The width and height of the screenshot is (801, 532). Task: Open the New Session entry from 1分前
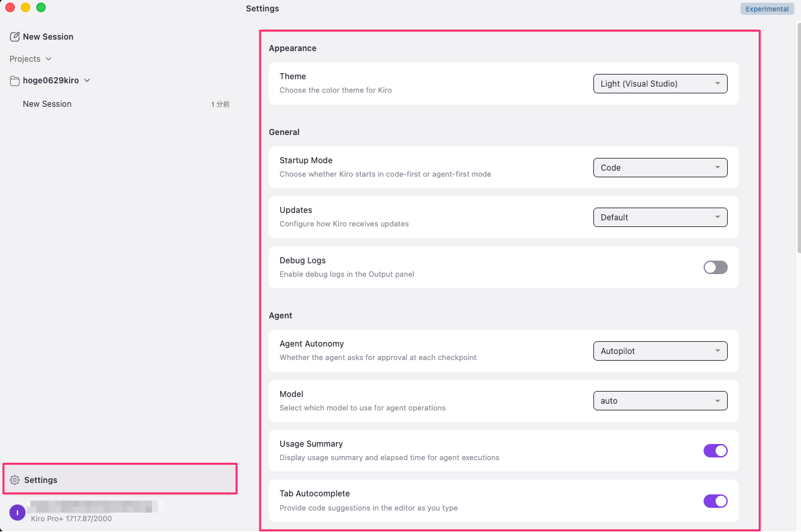coord(120,104)
